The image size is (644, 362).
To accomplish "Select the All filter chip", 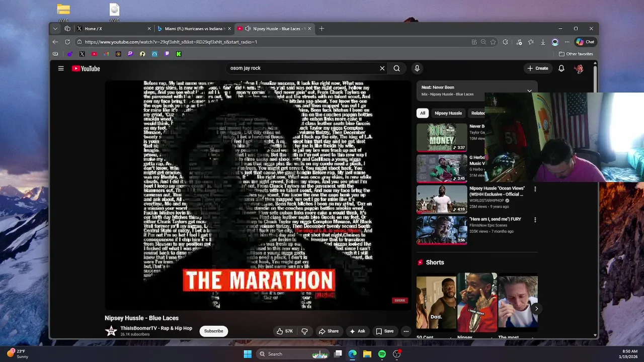I will [423, 113].
